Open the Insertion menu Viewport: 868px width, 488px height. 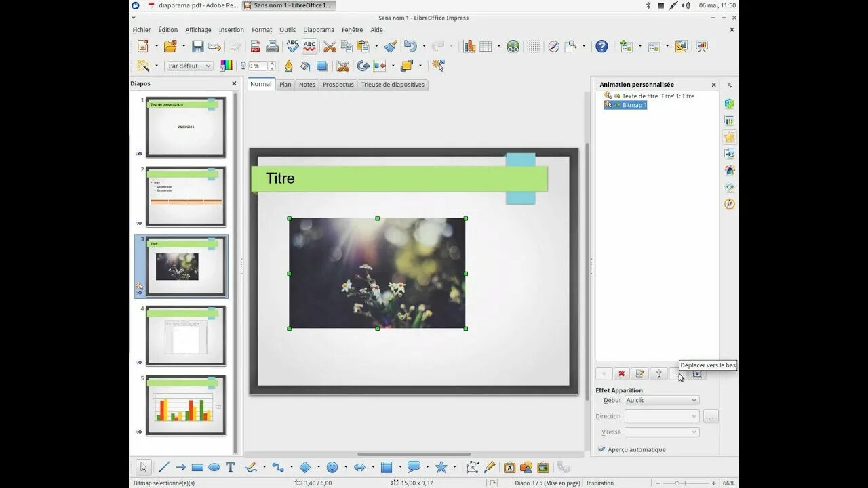coord(231,30)
